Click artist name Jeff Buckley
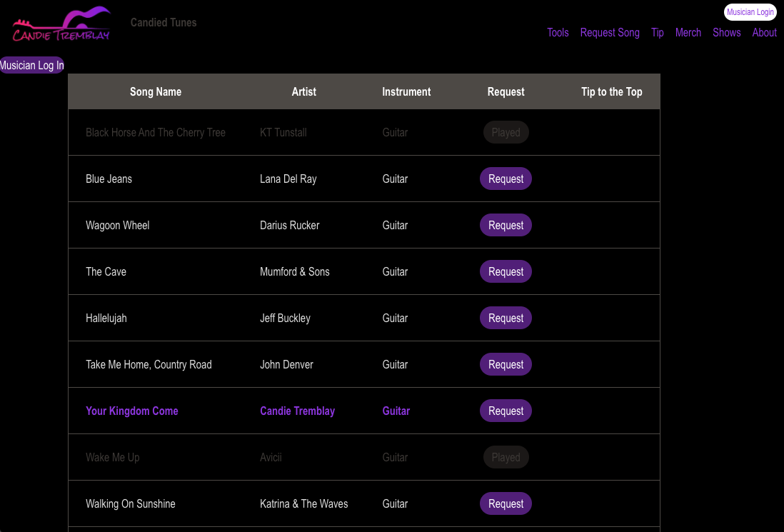 click(285, 318)
